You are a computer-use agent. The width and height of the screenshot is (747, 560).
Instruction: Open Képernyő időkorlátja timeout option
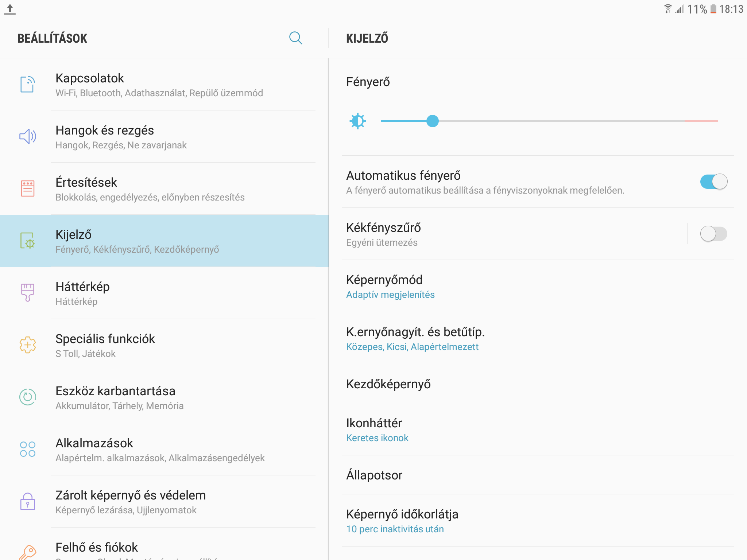pyautogui.click(x=538, y=521)
